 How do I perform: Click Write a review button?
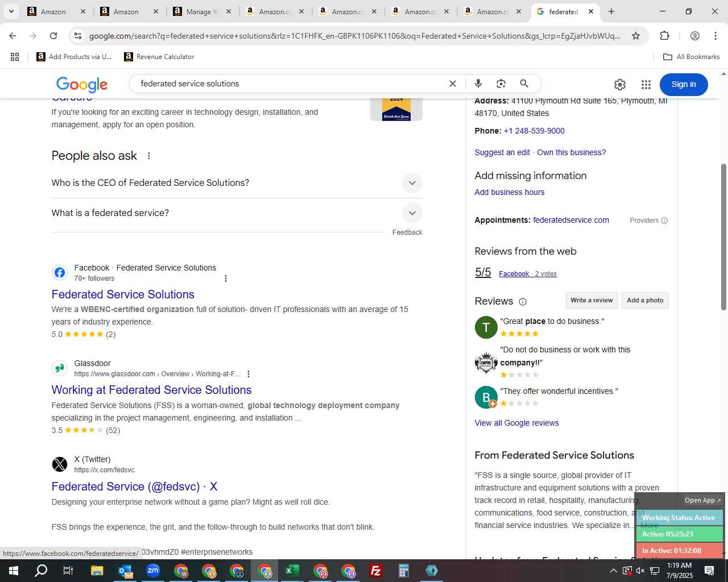591,301
